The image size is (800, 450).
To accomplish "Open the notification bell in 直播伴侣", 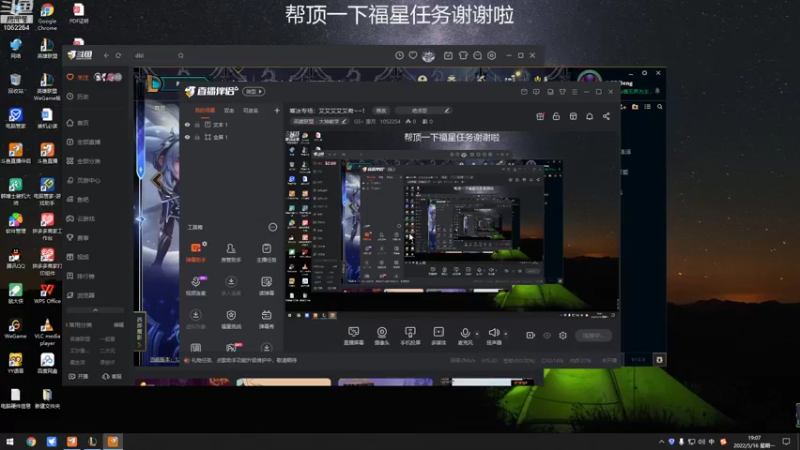I will pyautogui.click(x=589, y=116).
